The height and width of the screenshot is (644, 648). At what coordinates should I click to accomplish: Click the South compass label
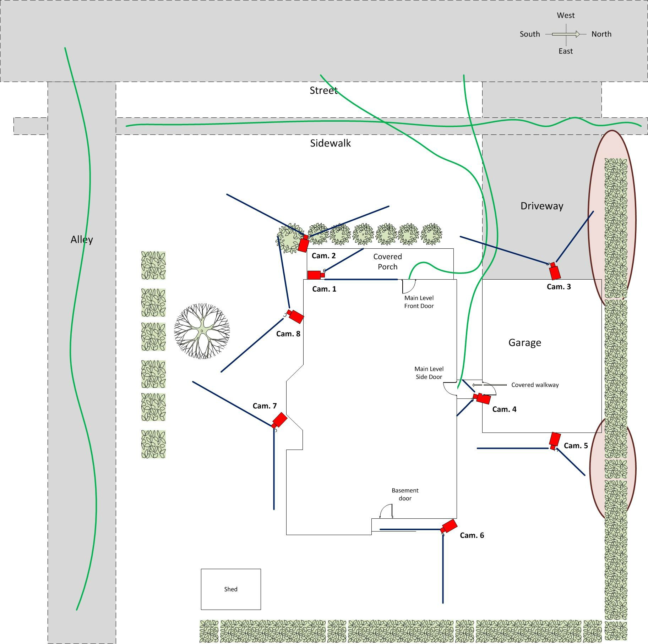point(530,34)
